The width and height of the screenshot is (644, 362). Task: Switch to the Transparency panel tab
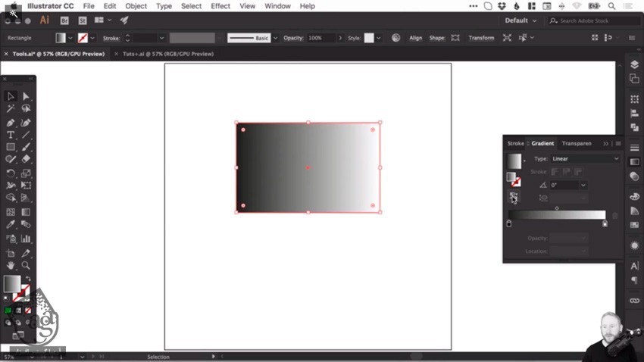tap(577, 143)
